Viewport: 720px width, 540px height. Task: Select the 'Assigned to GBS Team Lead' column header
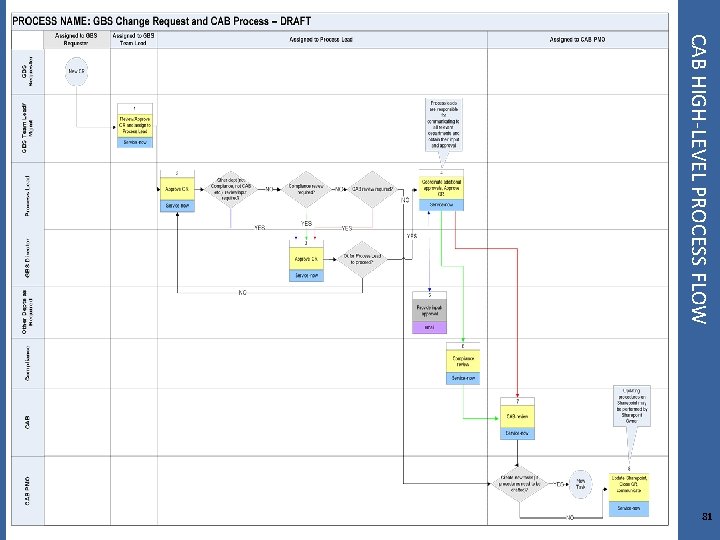tap(133, 39)
